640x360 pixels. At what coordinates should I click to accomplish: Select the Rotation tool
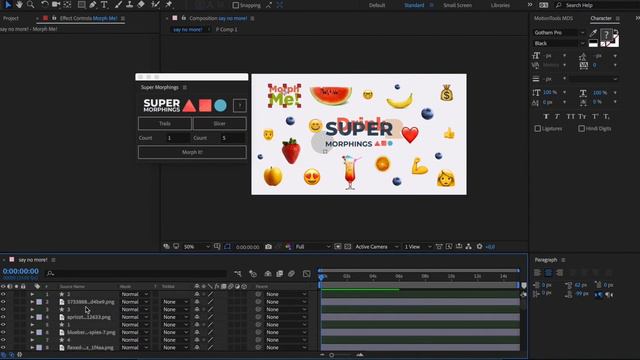tap(44, 4)
